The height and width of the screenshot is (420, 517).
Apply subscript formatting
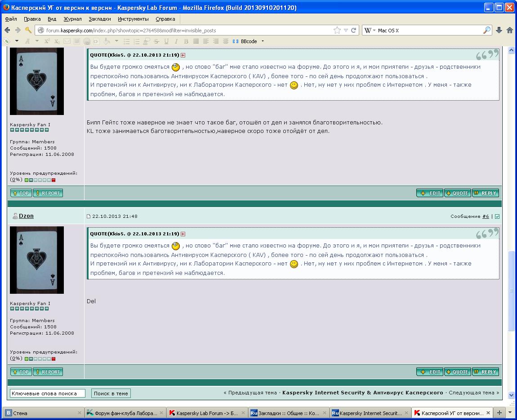pos(57,41)
